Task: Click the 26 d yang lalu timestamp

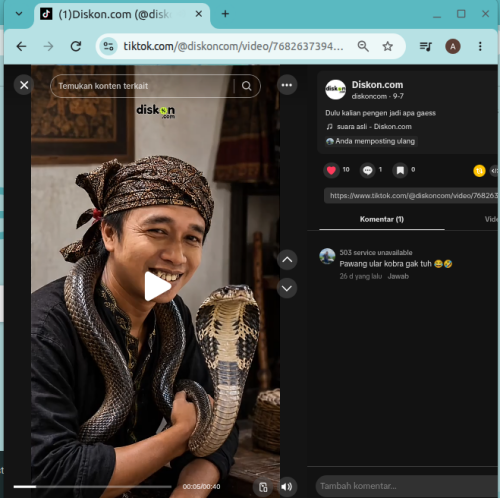Action: tap(361, 276)
